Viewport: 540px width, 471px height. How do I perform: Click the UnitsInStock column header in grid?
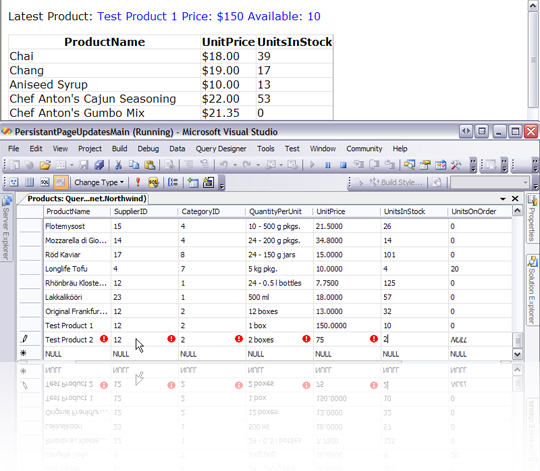(414, 211)
